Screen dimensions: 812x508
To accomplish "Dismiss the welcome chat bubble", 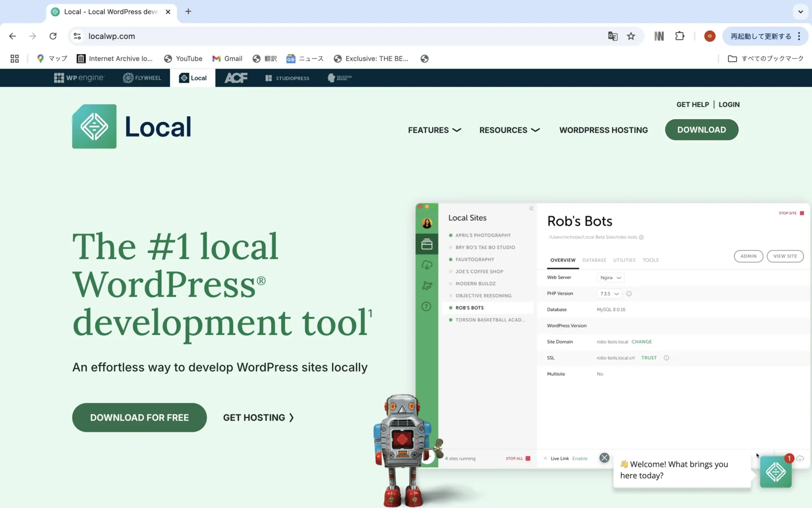I will (604, 458).
